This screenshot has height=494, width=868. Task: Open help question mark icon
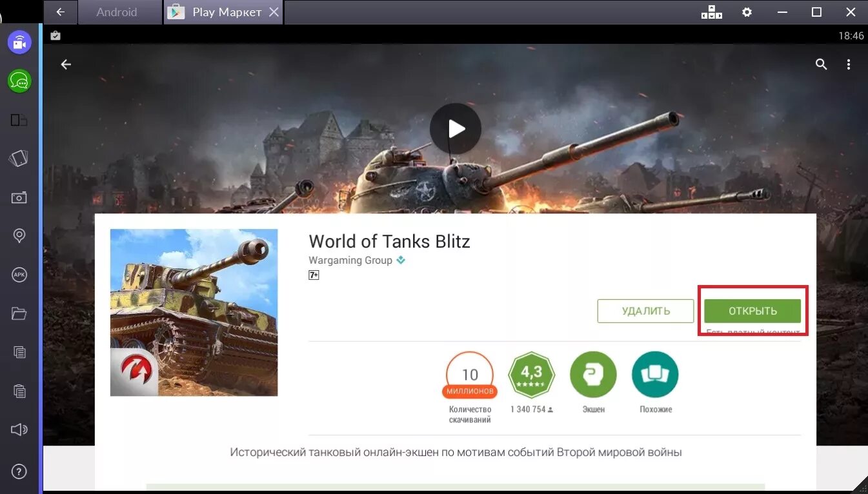click(x=19, y=471)
